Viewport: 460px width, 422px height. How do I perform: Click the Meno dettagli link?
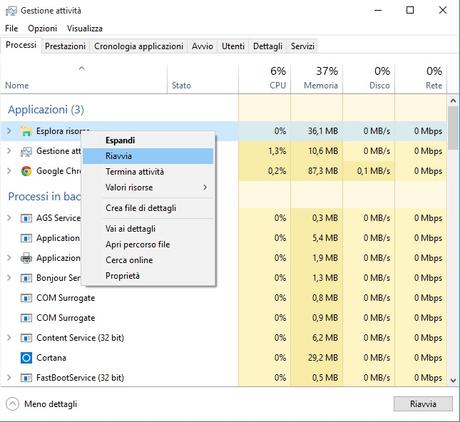[51, 404]
